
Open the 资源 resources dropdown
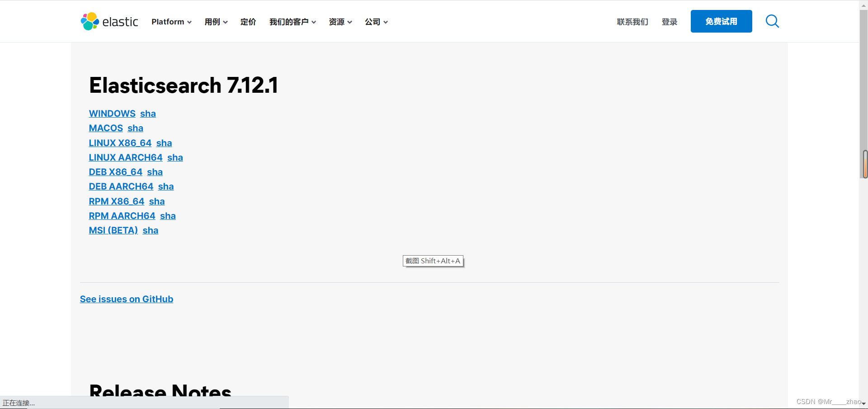(x=340, y=22)
